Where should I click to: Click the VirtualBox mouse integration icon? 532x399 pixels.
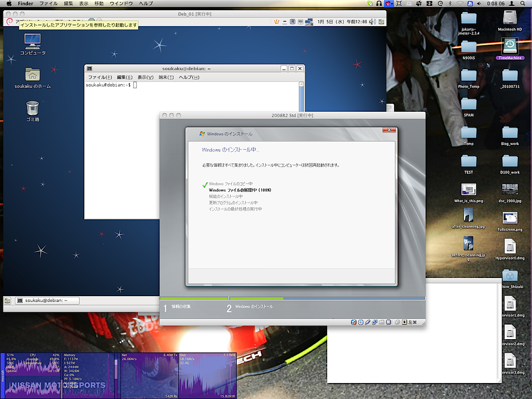[x=398, y=322]
